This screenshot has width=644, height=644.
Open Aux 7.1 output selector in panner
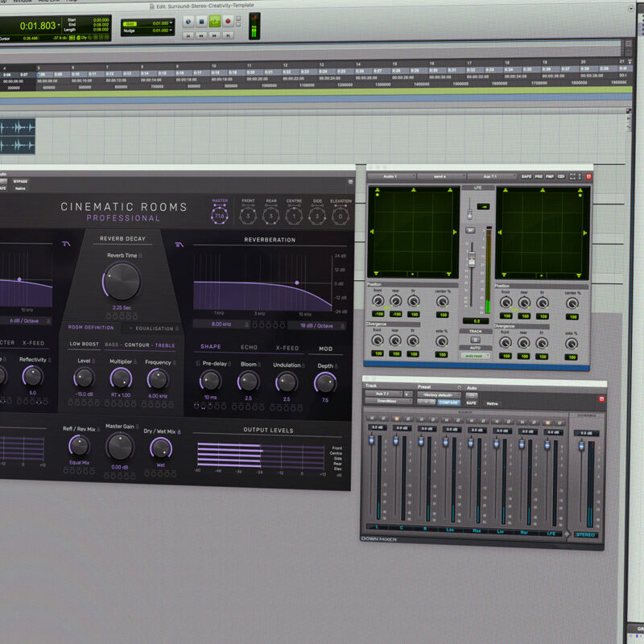492,176
